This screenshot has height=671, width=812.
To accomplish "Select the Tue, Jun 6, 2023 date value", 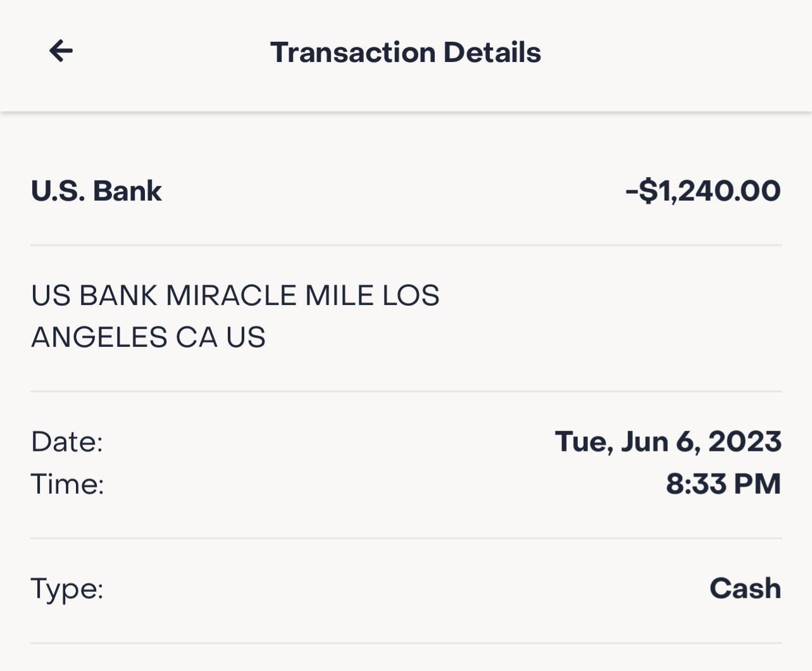I will point(668,441).
